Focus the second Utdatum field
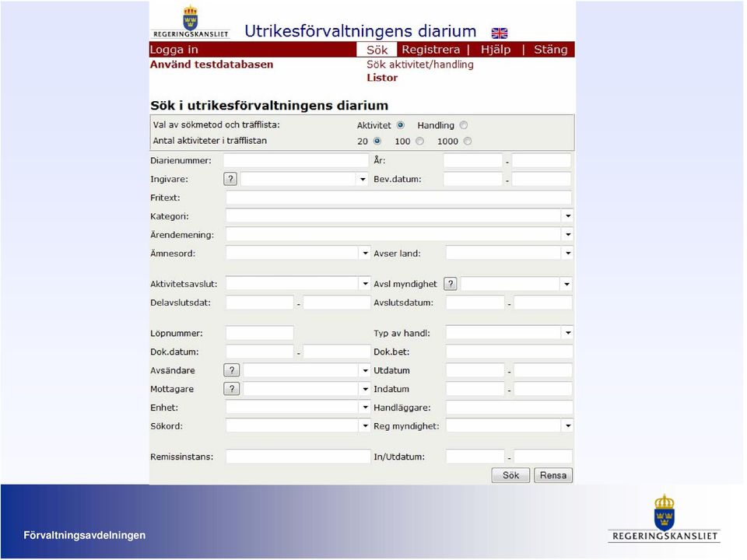 pyautogui.click(x=543, y=370)
